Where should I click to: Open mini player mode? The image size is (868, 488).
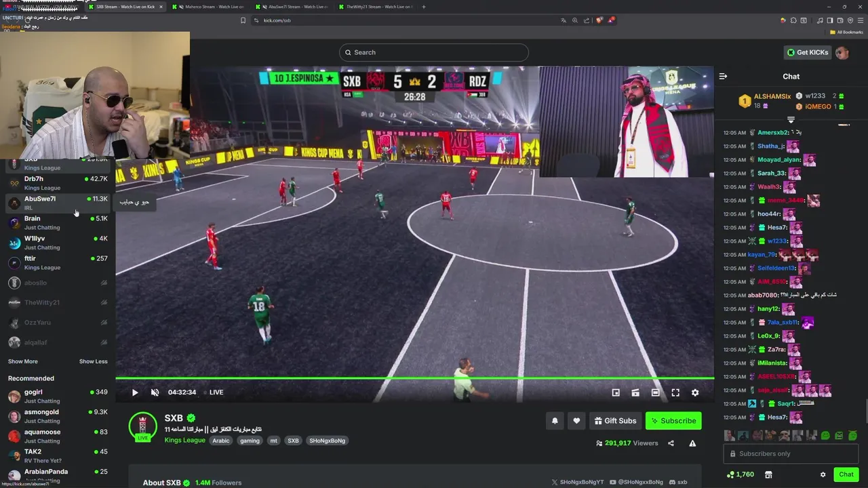click(x=616, y=392)
